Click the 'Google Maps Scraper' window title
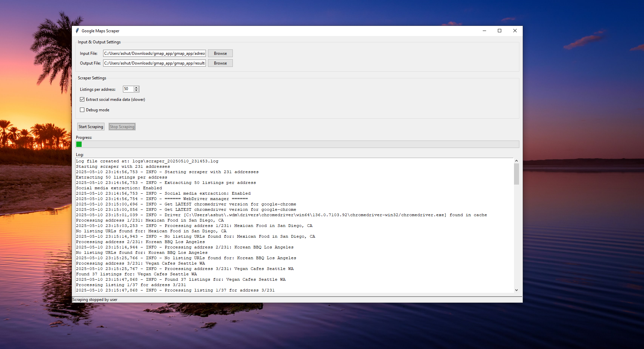The width and height of the screenshot is (644, 349). (100, 31)
